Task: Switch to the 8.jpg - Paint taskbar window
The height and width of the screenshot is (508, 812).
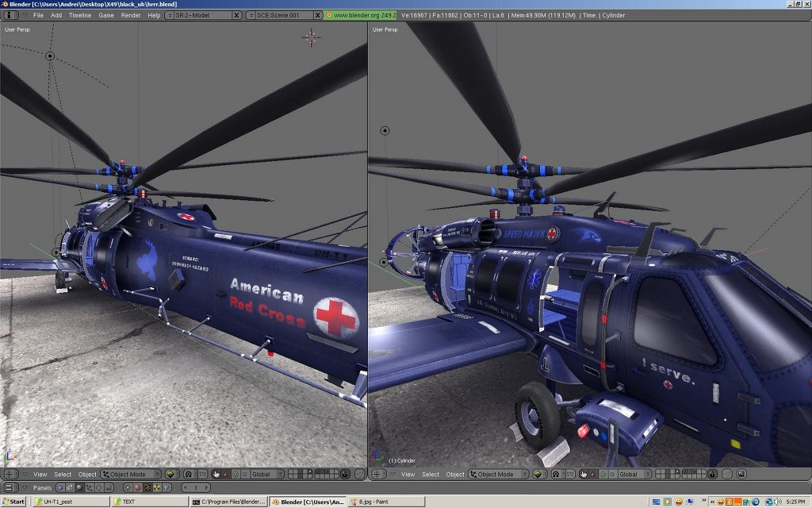Action: pos(385,502)
